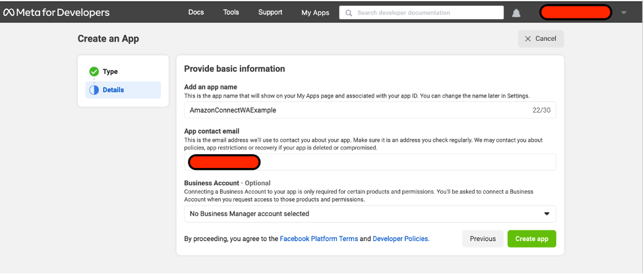
Task: Open the Tools menu
Action: click(231, 13)
